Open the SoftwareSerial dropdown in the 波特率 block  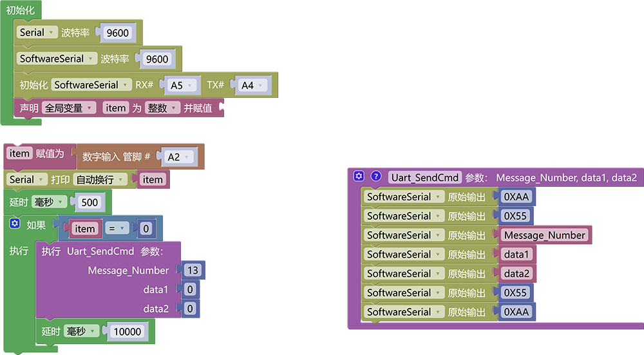57,59
